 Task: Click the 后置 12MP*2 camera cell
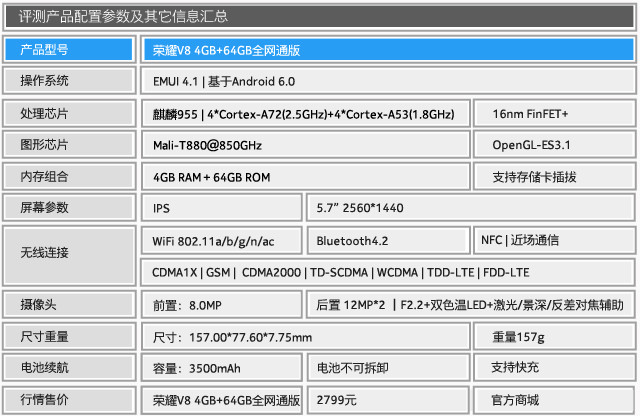point(471,304)
